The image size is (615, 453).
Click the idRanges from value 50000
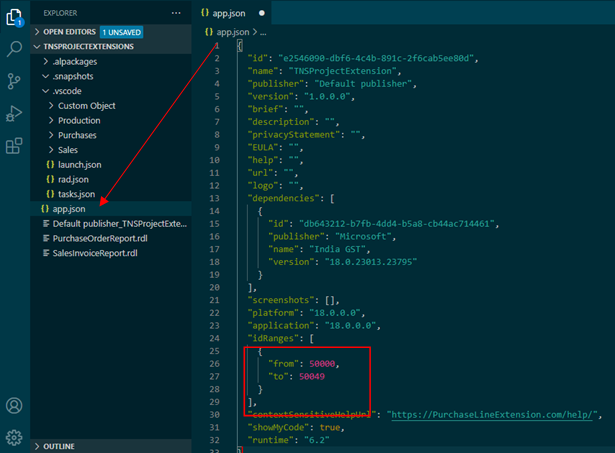[x=322, y=364]
